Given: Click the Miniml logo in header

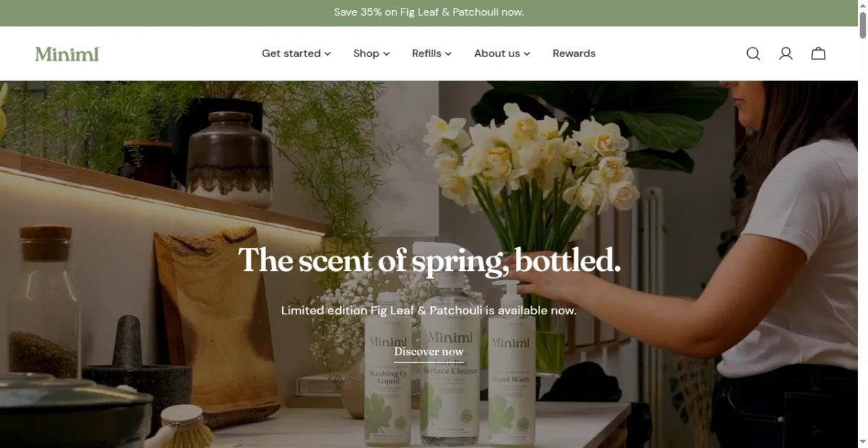Looking at the screenshot, I should pos(67,53).
